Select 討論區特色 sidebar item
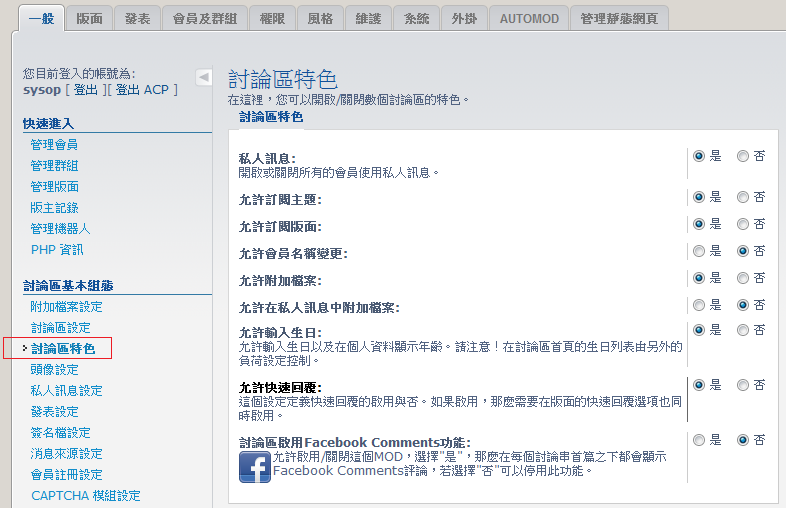This screenshot has height=508, width=786. [63, 349]
